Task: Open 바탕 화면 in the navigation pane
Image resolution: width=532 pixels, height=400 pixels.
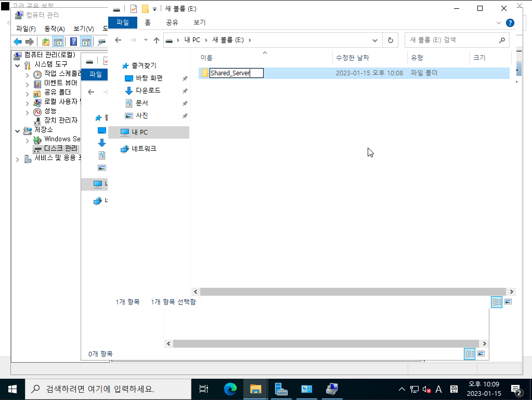Action: click(149, 78)
